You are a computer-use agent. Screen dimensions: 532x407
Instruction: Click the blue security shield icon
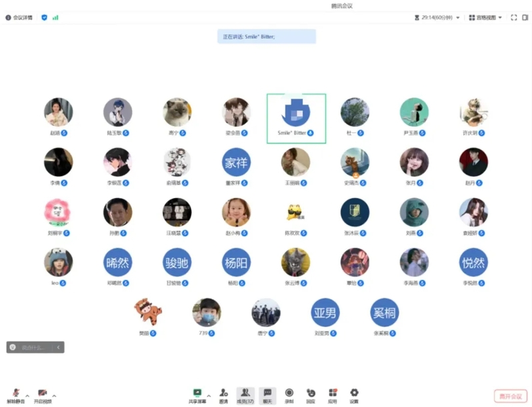click(x=45, y=18)
